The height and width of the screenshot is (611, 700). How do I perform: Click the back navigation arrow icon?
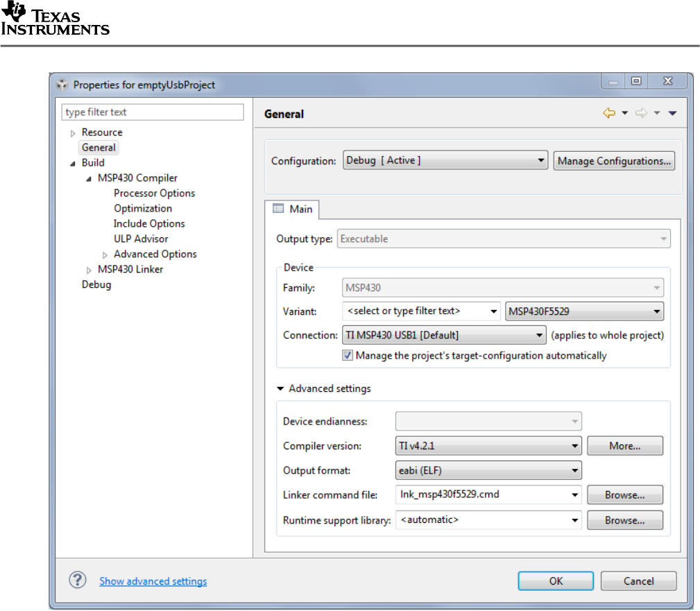point(609,114)
